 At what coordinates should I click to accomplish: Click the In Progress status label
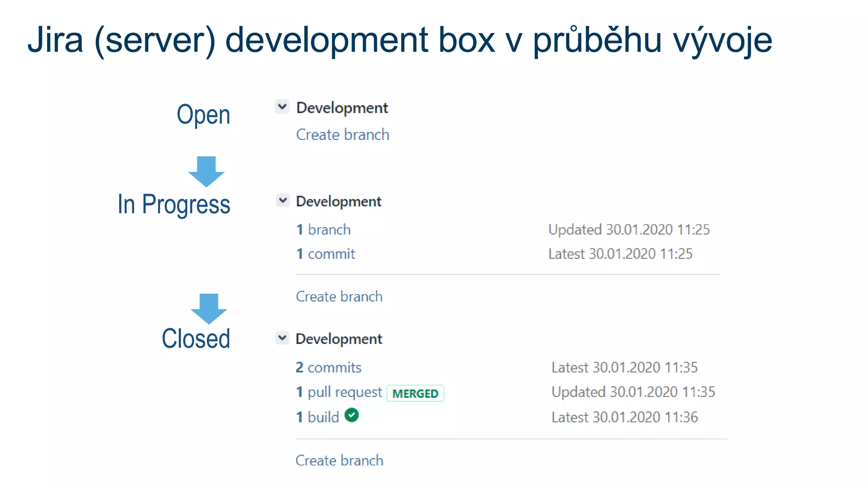point(174,204)
